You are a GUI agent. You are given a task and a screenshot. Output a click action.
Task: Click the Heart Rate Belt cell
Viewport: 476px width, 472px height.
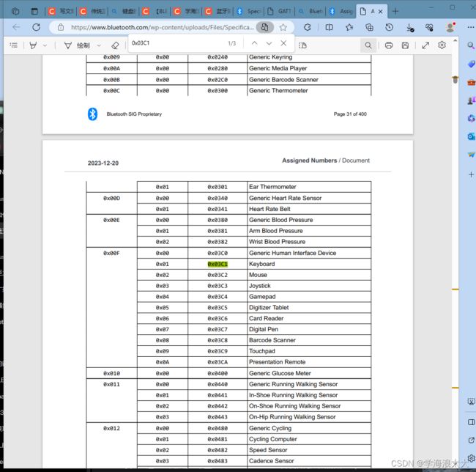[309, 209]
